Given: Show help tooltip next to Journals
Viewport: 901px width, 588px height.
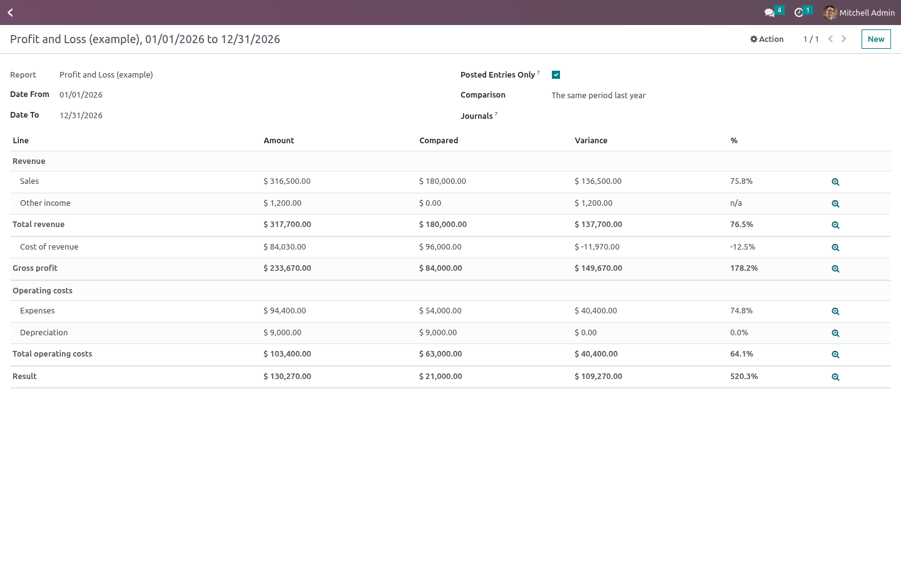Looking at the screenshot, I should click(496, 114).
